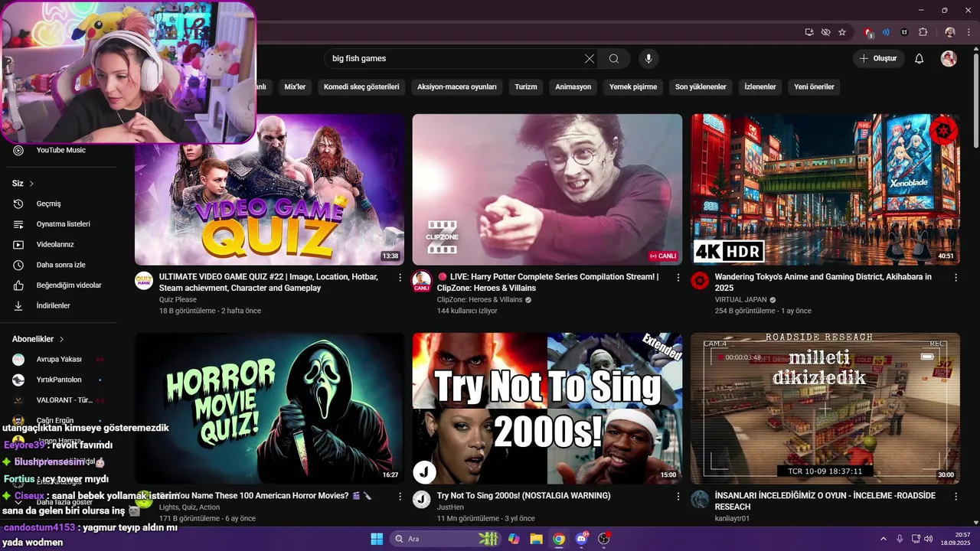The height and width of the screenshot is (551, 980).
Task: Expand the Abonelikler section
Action: coord(38,339)
